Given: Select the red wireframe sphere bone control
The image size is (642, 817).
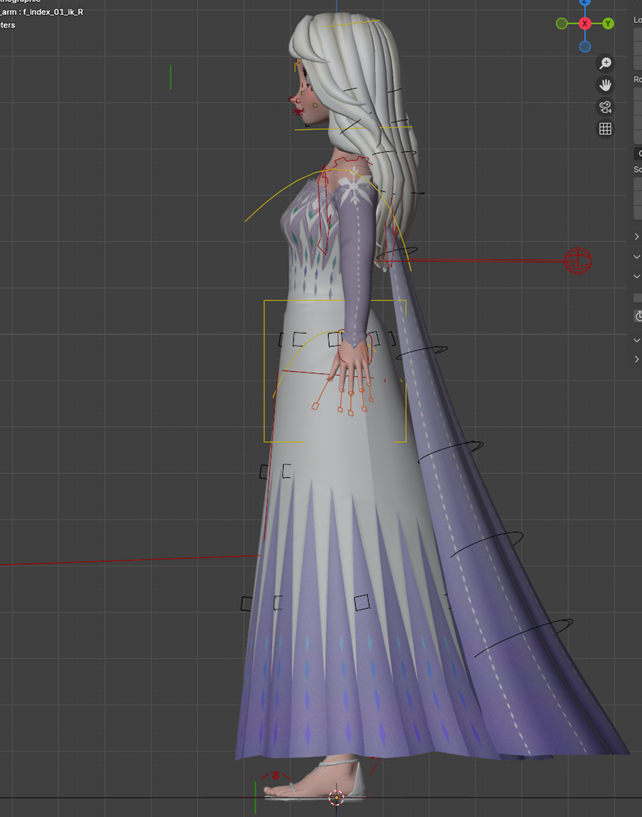Looking at the screenshot, I should 578,261.
